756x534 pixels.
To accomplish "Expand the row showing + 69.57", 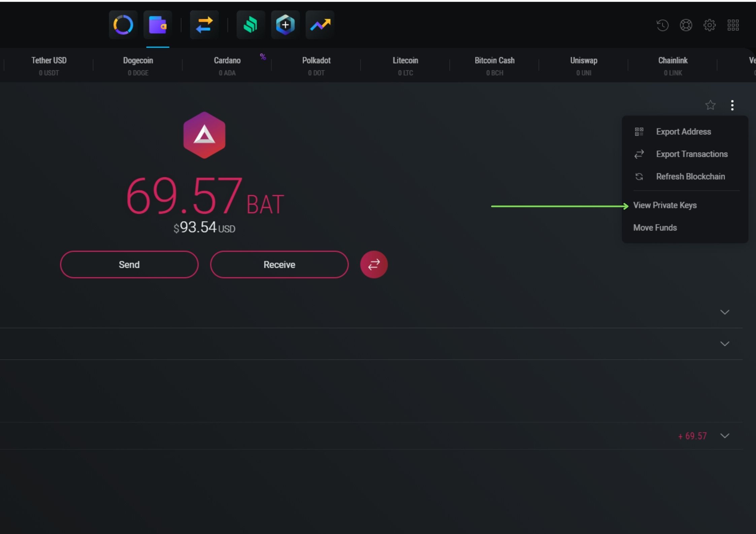I will [725, 436].
